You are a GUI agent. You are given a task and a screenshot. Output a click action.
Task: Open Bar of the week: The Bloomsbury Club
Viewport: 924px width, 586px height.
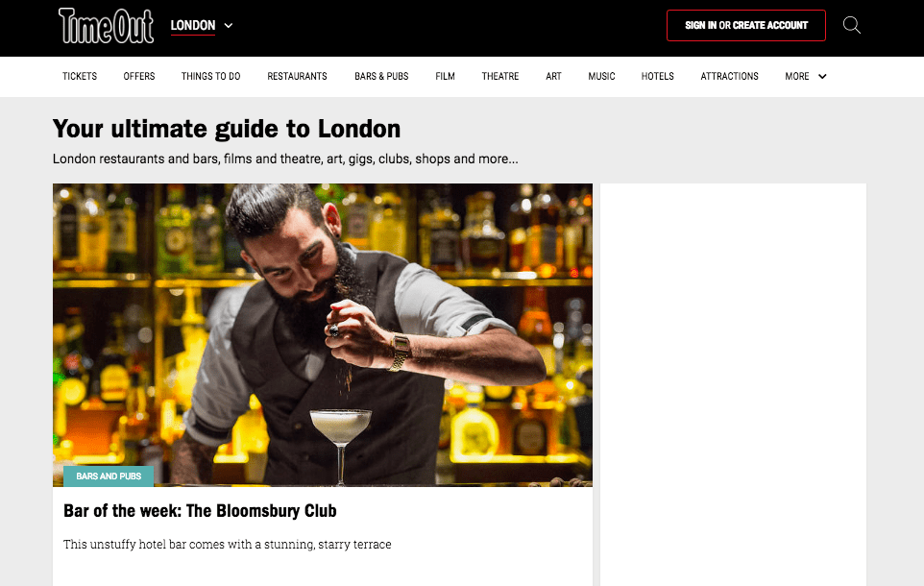click(200, 510)
